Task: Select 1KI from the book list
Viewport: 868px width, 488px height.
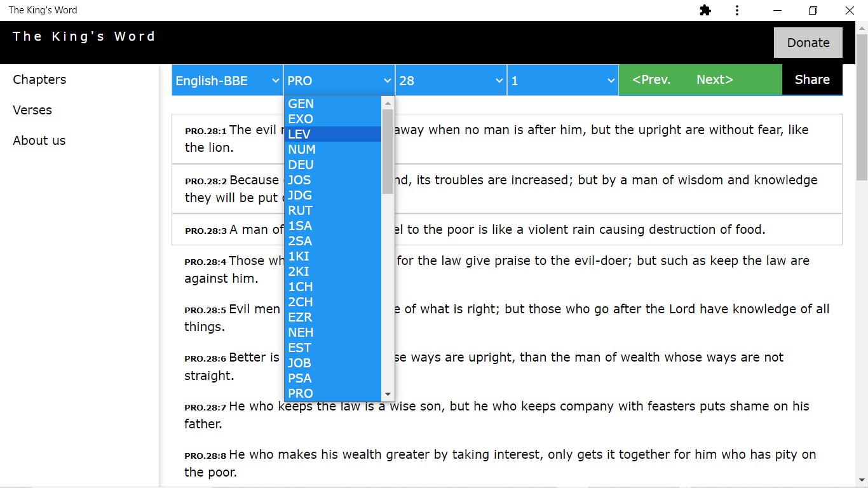Action: point(333,256)
